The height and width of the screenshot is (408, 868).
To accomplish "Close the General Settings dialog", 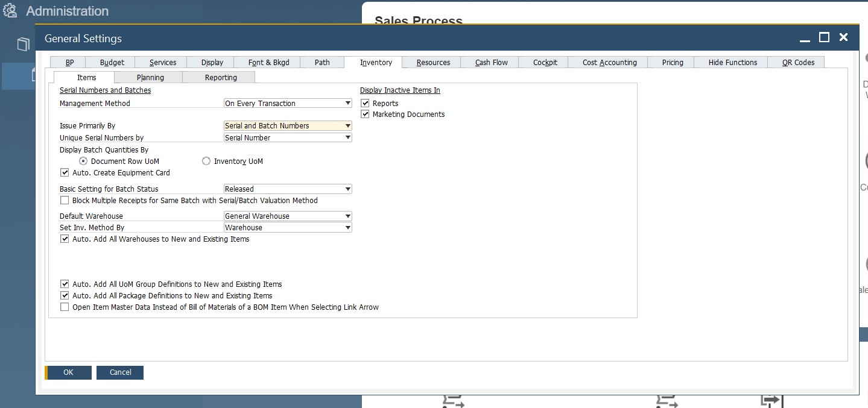I will (x=843, y=37).
